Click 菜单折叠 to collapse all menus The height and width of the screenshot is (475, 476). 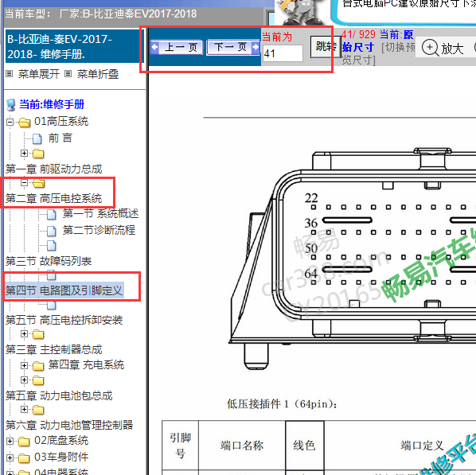tap(97, 74)
